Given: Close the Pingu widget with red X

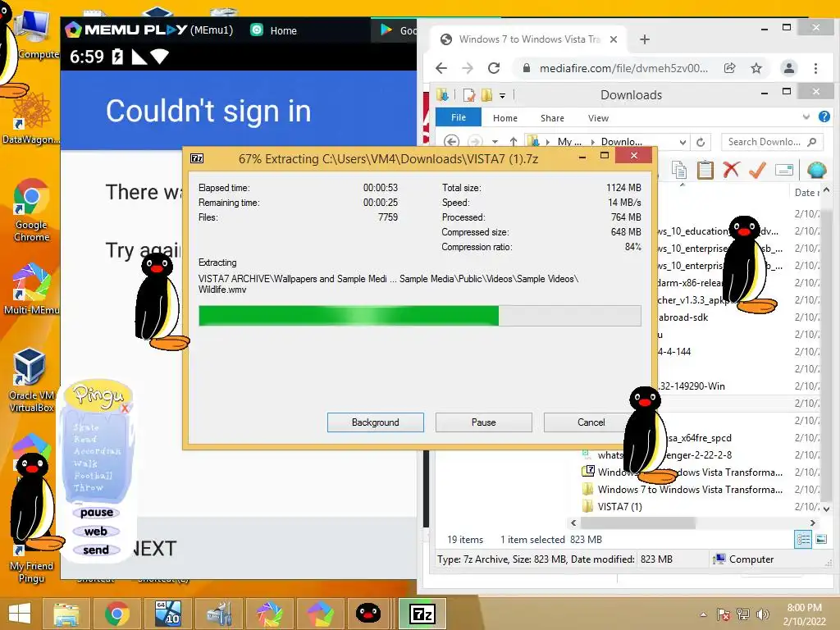Looking at the screenshot, I should point(125,409).
